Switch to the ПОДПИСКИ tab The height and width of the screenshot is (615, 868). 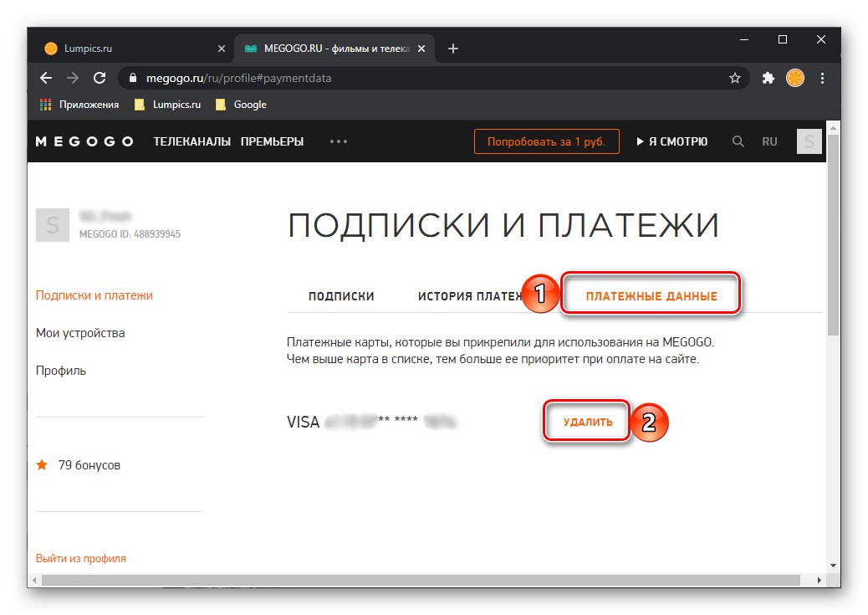pyautogui.click(x=341, y=296)
